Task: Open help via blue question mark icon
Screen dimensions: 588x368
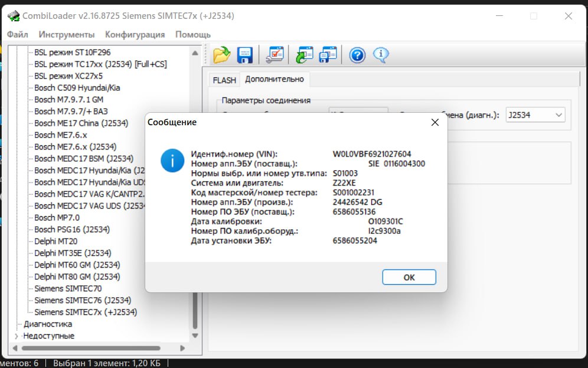Action: (x=357, y=56)
